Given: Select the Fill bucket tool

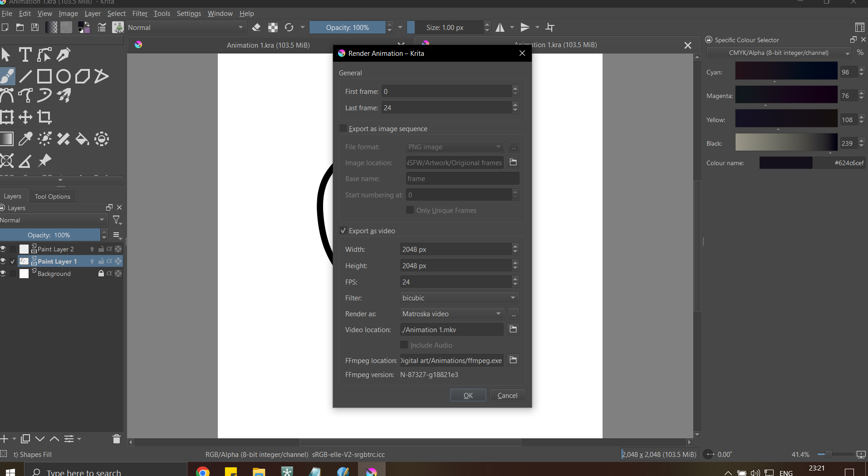Looking at the screenshot, I should pyautogui.click(x=82, y=139).
